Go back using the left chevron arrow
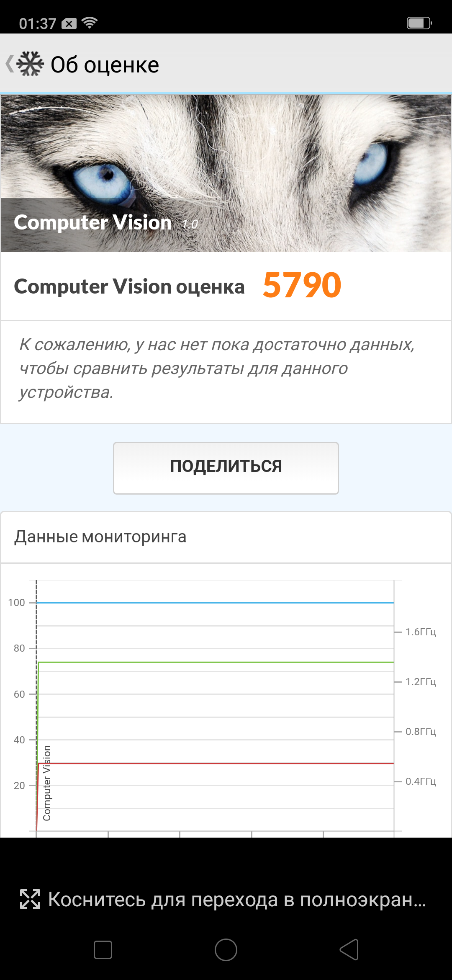452x980 pixels. coord(9,64)
